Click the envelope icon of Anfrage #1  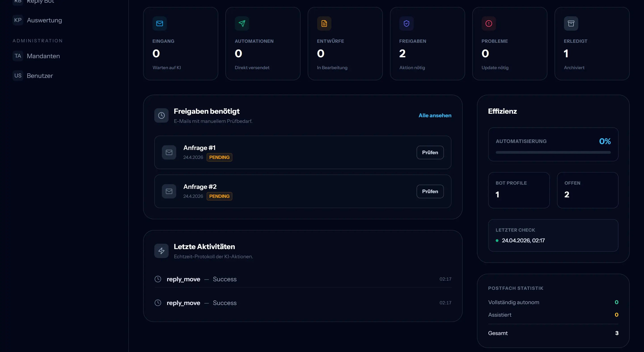tap(169, 152)
